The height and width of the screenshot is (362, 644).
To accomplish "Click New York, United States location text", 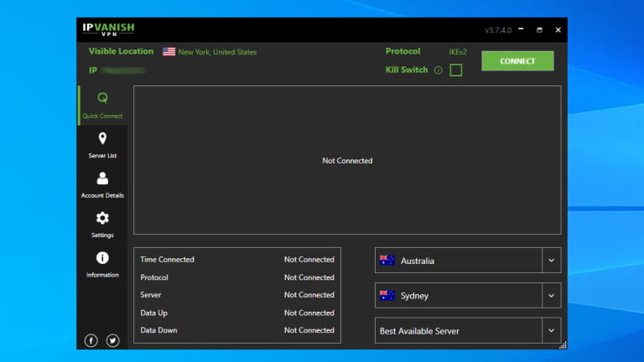I will coord(217,52).
